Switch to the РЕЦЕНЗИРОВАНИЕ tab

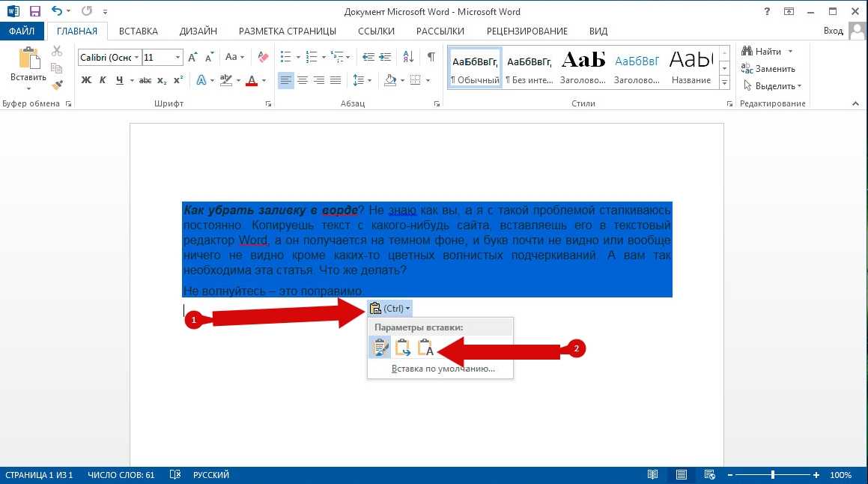tap(527, 31)
